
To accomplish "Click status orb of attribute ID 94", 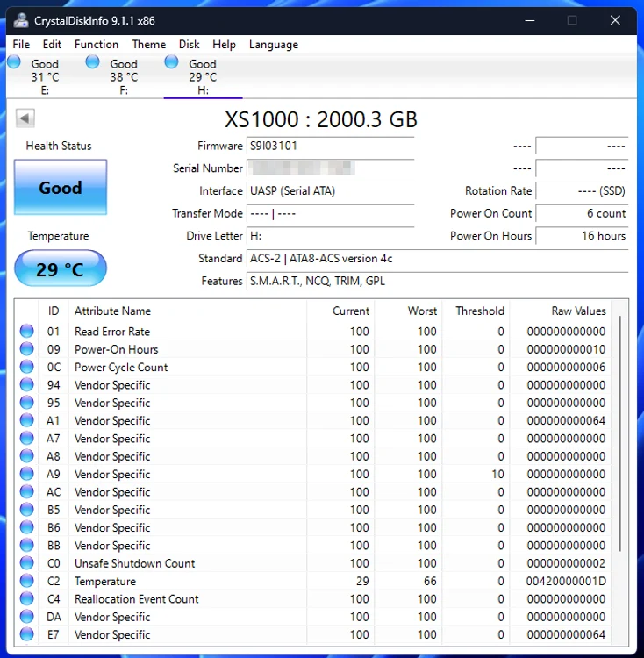I will click(x=27, y=384).
